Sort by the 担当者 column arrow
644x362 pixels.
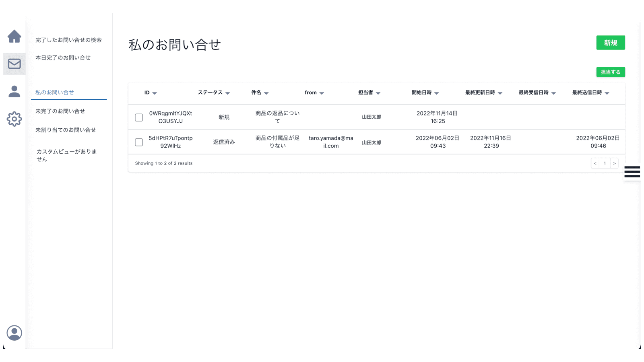point(378,93)
